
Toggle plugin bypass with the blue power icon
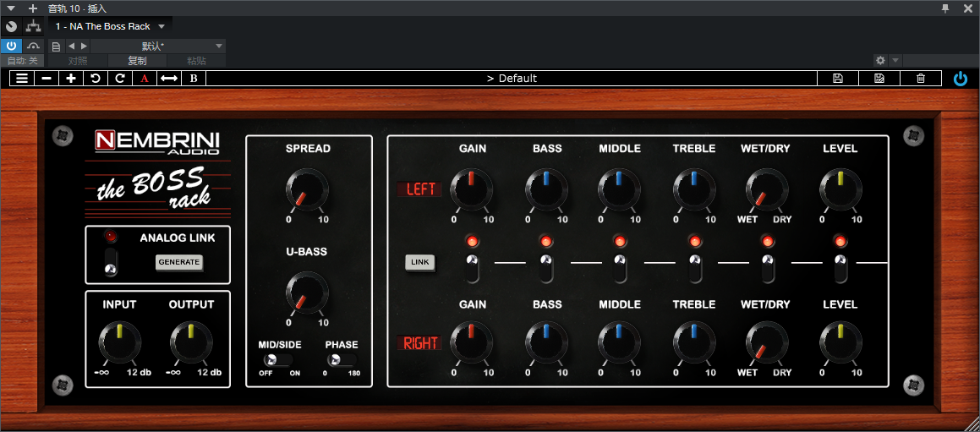(960, 78)
